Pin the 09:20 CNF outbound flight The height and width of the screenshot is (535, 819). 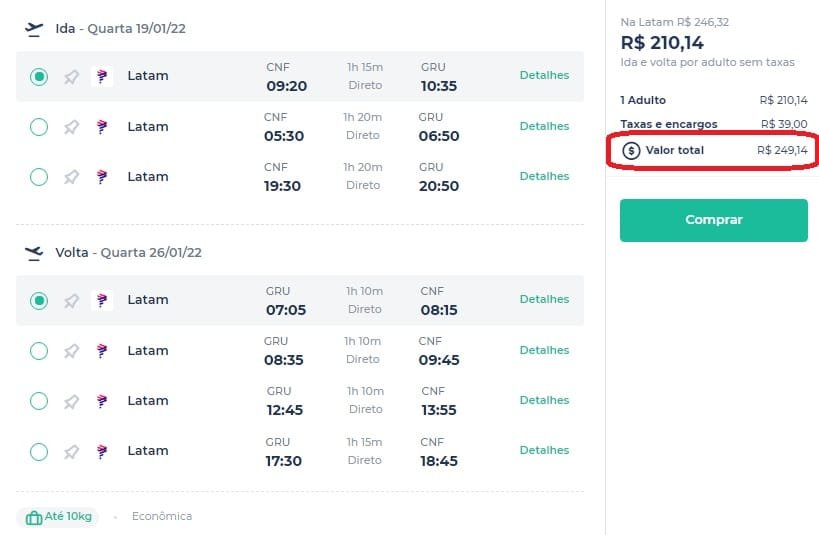tap(71, 77)
